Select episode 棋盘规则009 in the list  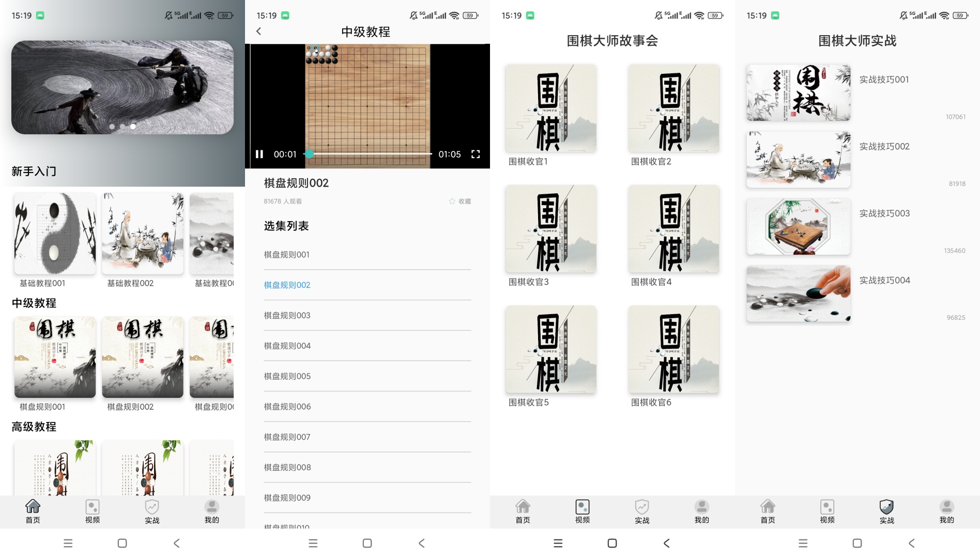[x=367, y=498]
